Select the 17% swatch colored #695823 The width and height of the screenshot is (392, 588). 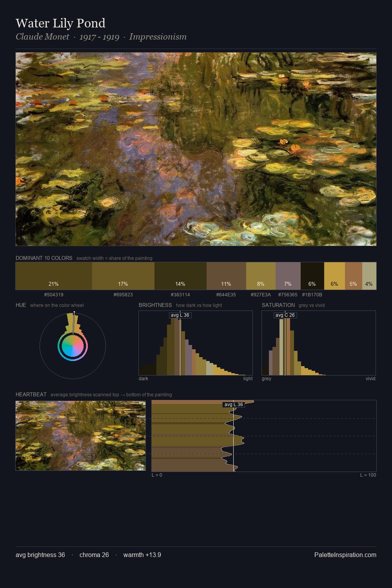click(123, 276)
